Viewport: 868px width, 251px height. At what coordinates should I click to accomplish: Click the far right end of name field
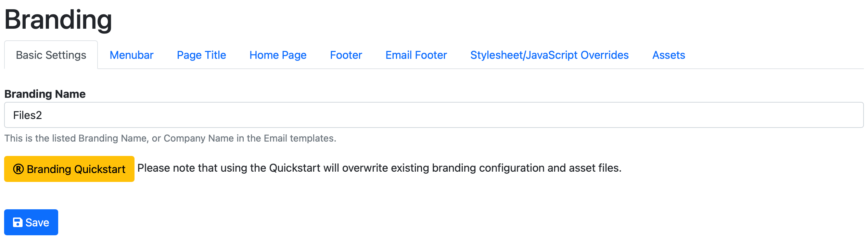852,115
